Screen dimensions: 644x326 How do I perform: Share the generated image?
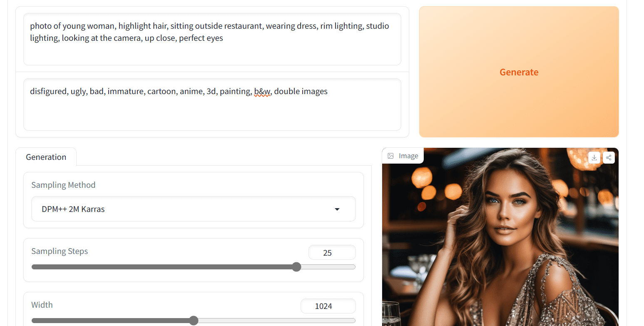609,157
